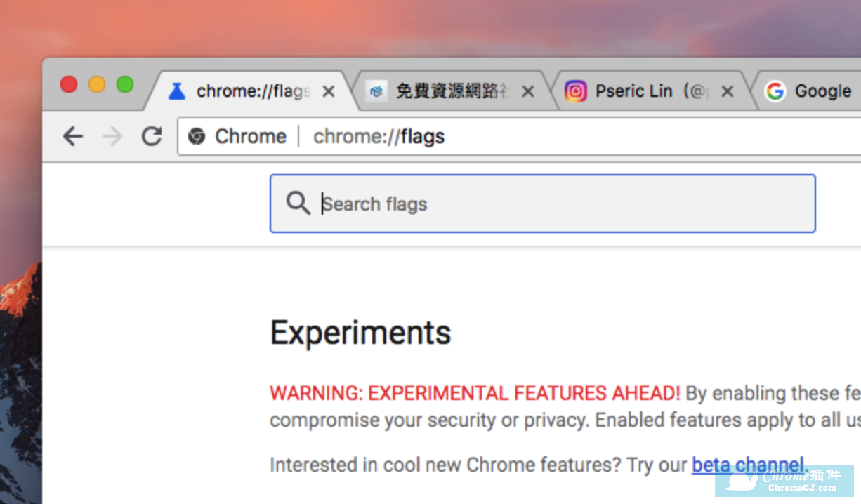Click the Instagram favicon on Pseric Lin tab
The image size is (861, 504).
tap(575, 91)
